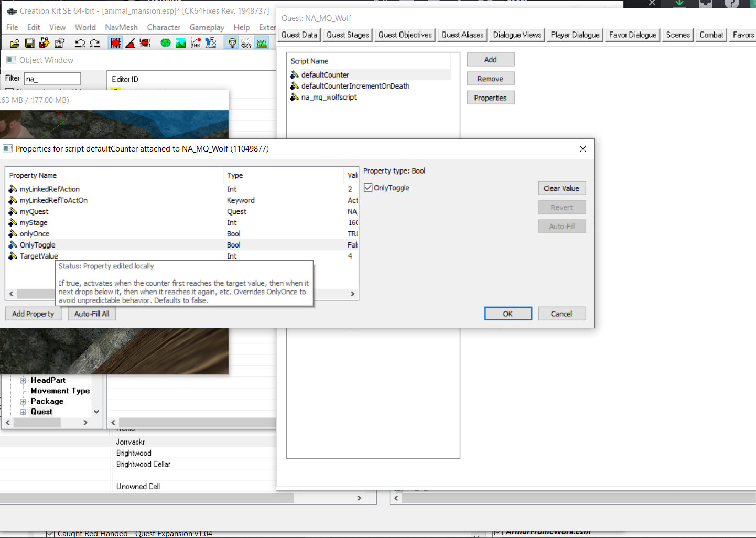The width and height of the screenshot is (756, 538).
Task: Toggle snap to angle icon
Action: (131, 43)
